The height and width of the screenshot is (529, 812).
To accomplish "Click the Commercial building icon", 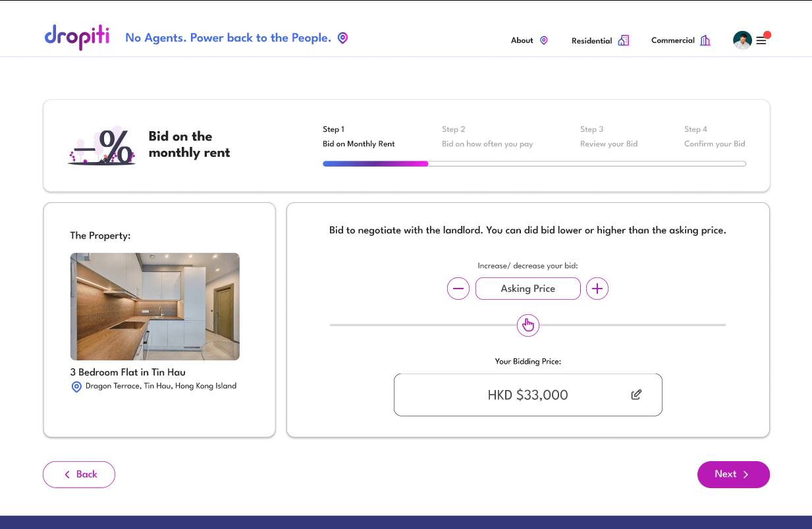I will click(x=705, y=41).
